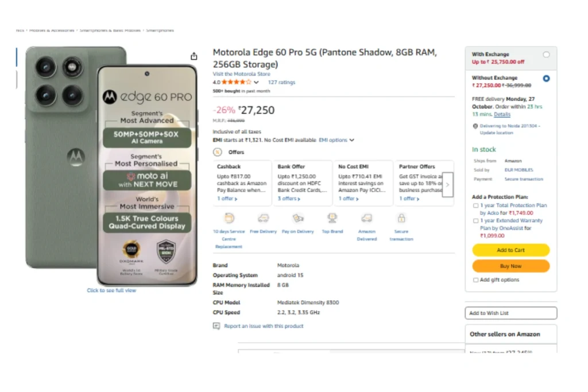Click the location pin icon near delivery address
Image resolution: width=588 pixels, height=392 pixels.
tap(475, 126)
